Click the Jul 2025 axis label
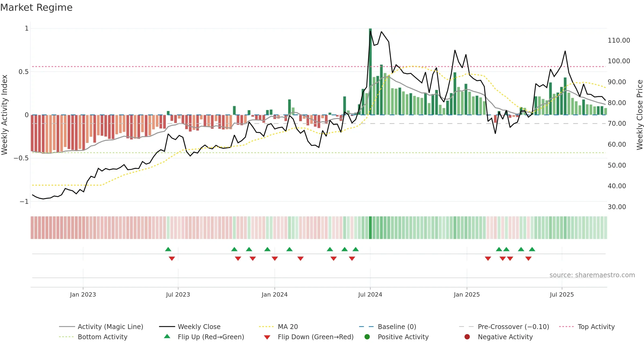The width and height of the screenshot is (644, 362). click(x=562, y=294)
